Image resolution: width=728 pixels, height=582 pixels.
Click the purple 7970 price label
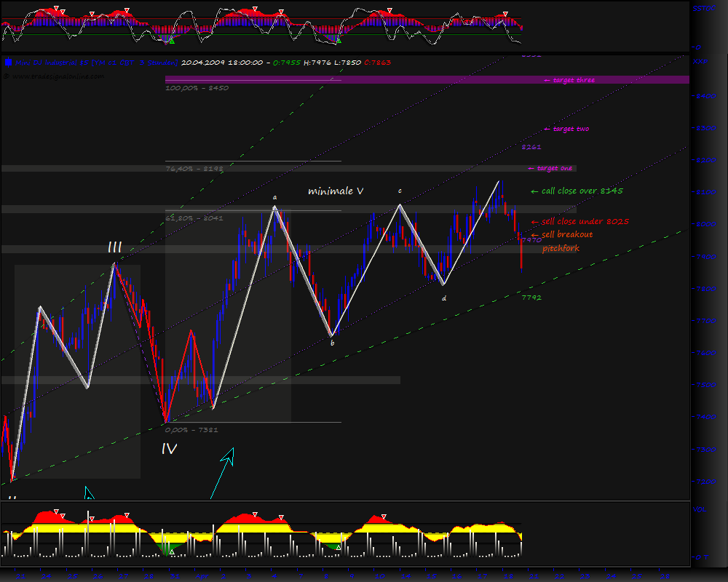click(531, 240)
